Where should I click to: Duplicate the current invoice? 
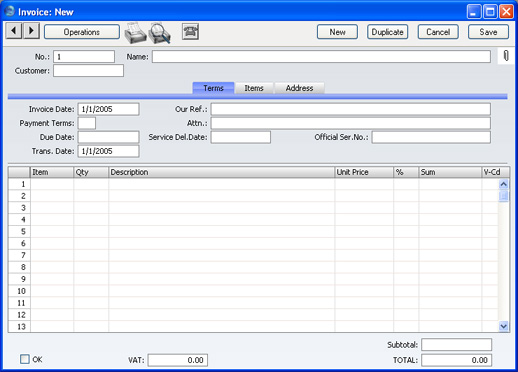[x=388, y=32]
